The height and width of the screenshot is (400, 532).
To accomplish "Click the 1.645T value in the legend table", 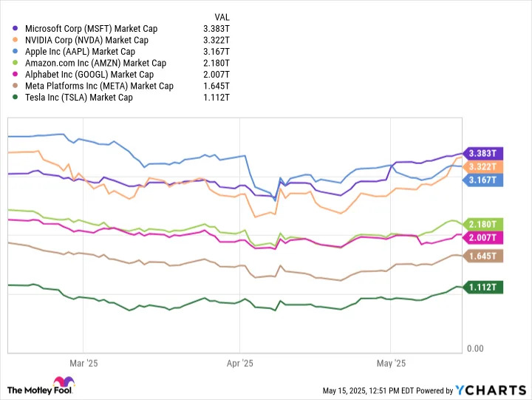I will (216, 86).
